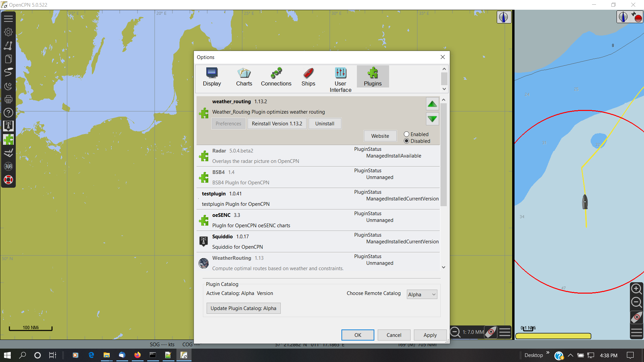Select the Radar plugin row

pos(318,156)
